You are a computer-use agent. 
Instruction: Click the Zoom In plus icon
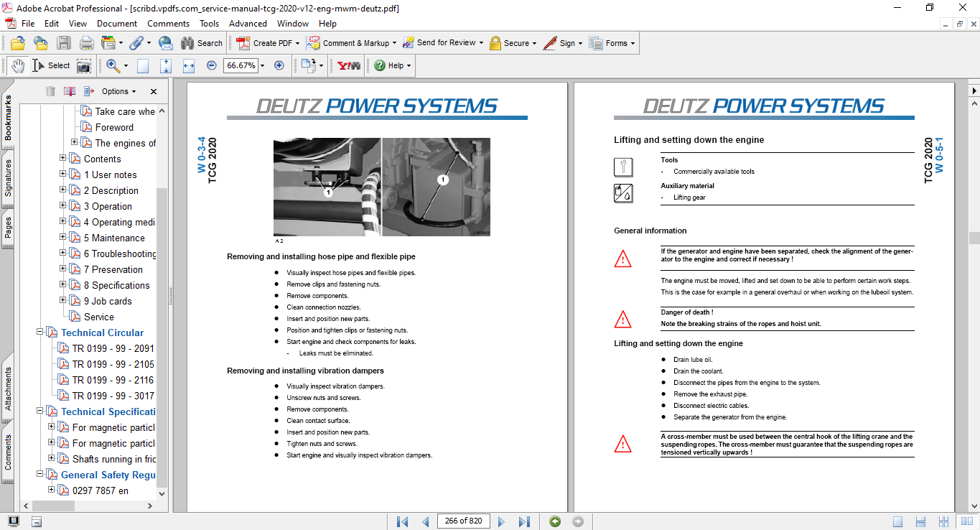point(279,65)
